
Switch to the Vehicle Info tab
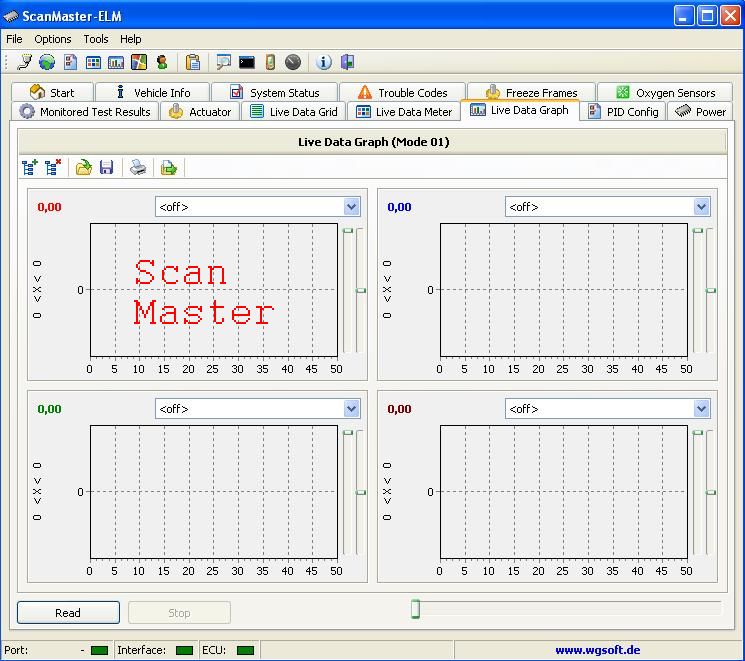(153, 92)
